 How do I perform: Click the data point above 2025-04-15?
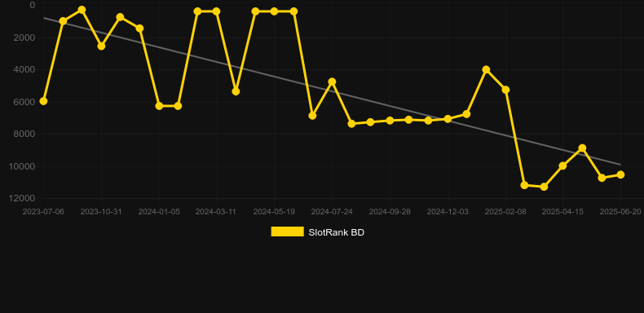coord(562,165)
